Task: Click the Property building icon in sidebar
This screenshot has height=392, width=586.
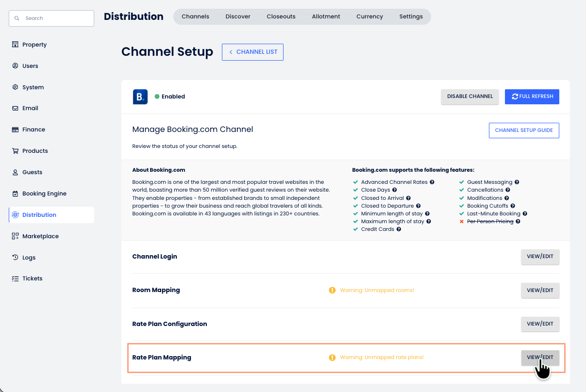Action: click(x=15, y=44)
